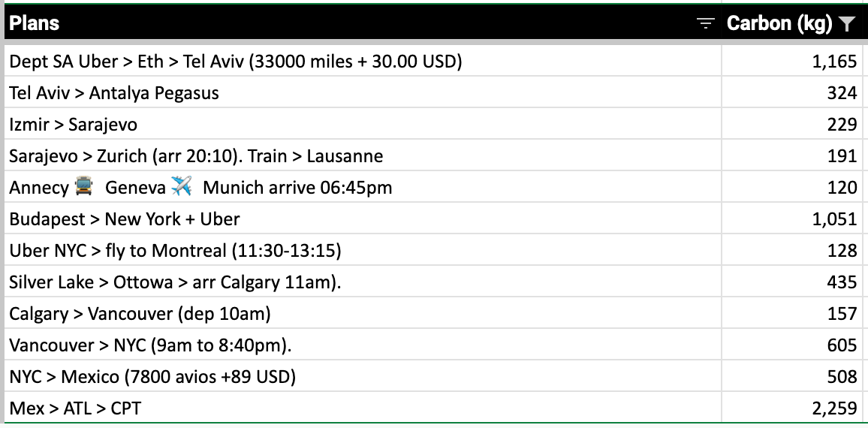
Task: Open the Plans column filter dropdown icon
Action: 705,24
